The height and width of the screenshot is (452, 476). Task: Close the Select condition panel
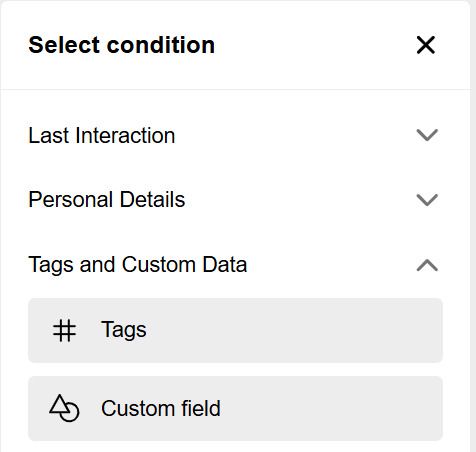pyautogui.click(x=426, y=45)
